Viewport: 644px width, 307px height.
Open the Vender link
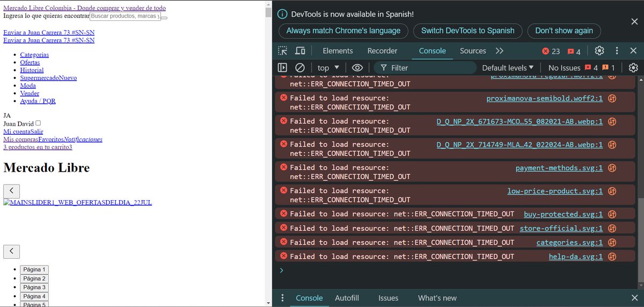pos(30,93)
